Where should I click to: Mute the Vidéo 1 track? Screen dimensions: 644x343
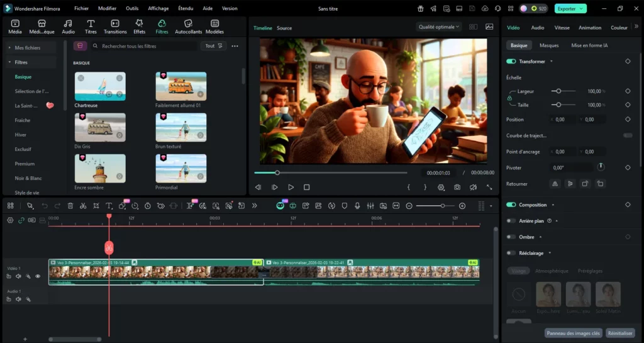tap(18, 276)
